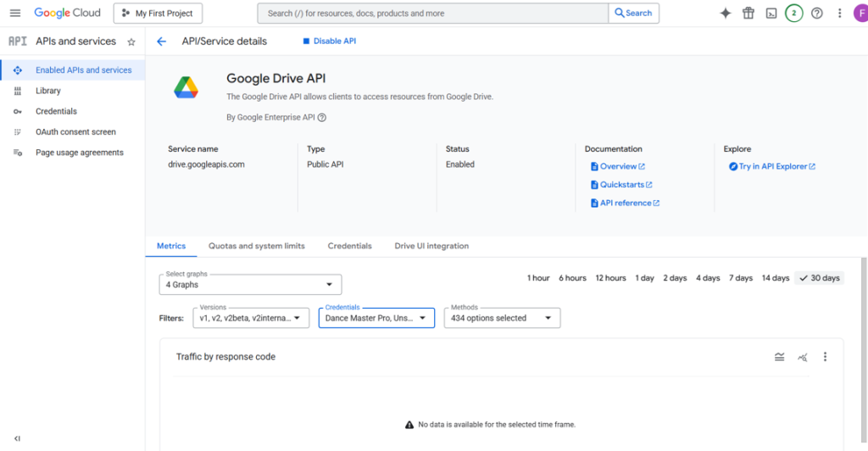Image resolution: width=868 pixels, height=451 pixels.
Task: Open the Credentials filter dropdown
Action: click(x=376, y=318)
